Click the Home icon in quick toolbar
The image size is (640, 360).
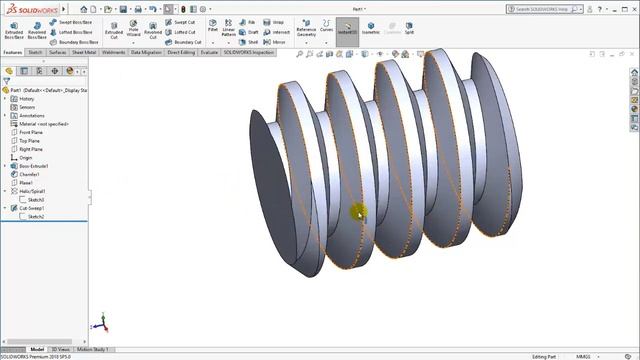point(84,9)
